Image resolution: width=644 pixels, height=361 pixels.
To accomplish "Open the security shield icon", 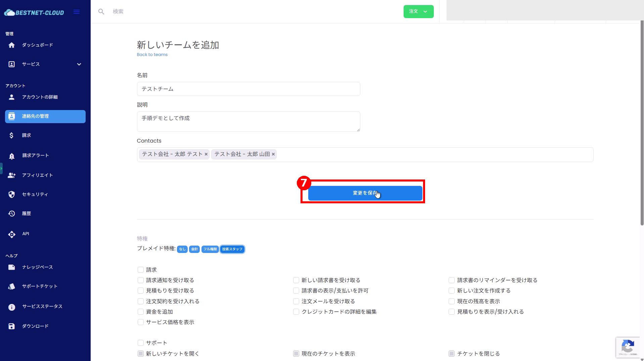I will pos(12,194).
